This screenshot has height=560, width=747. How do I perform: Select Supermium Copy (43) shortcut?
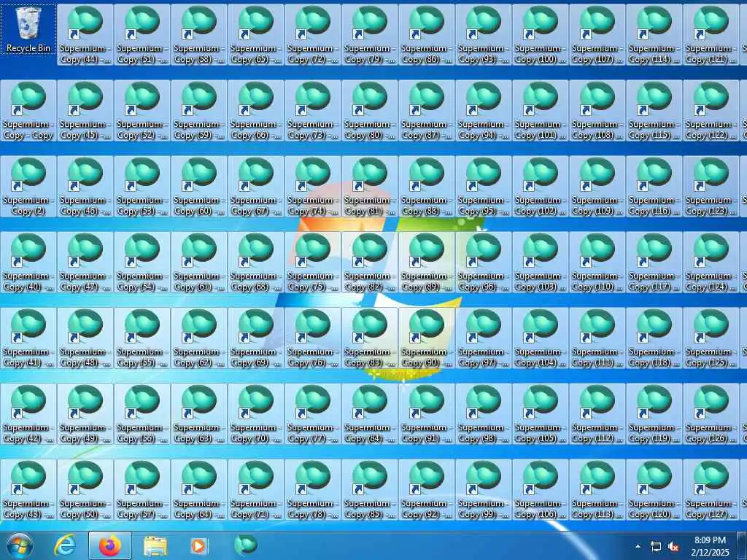(x=28, y=489)
